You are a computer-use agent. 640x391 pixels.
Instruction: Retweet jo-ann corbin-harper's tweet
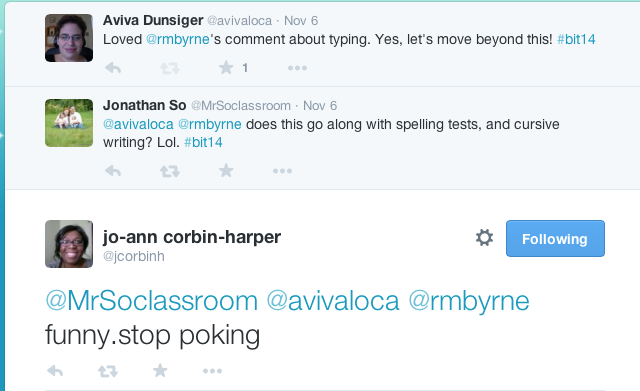[x=108, y=371]
